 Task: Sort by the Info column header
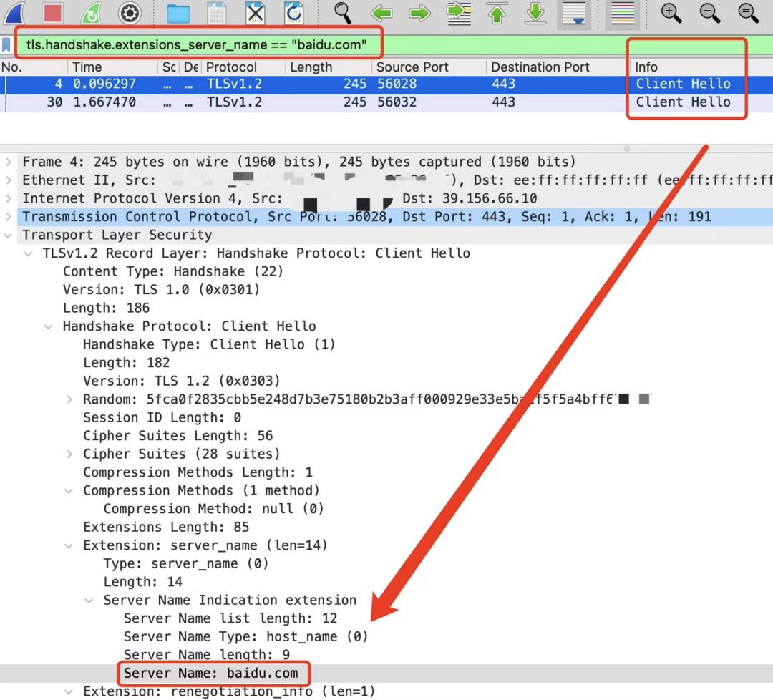[x=701, y=67]
